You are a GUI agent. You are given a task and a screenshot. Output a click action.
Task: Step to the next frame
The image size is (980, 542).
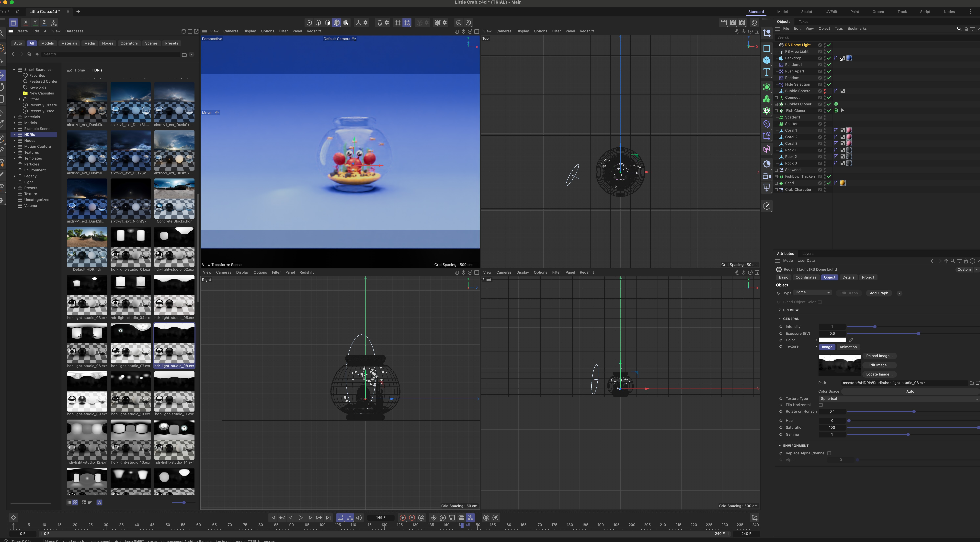[x=310, y=518]
